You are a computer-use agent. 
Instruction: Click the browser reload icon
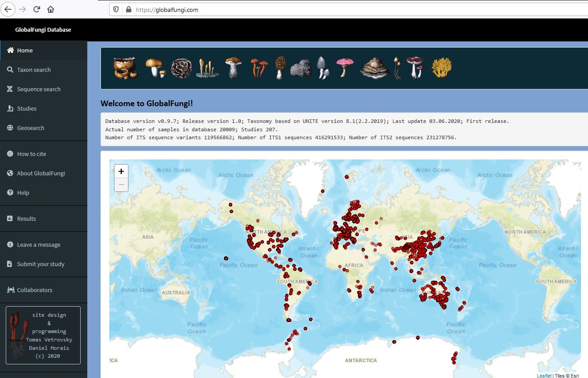(x=37, y=9)
